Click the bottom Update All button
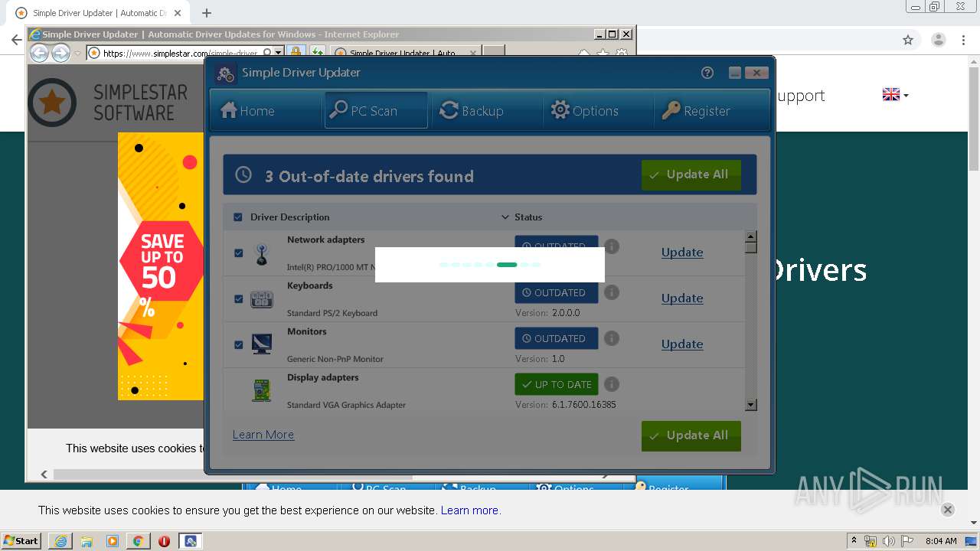Screen dimensions: 980x551 (x=691, y=435)
